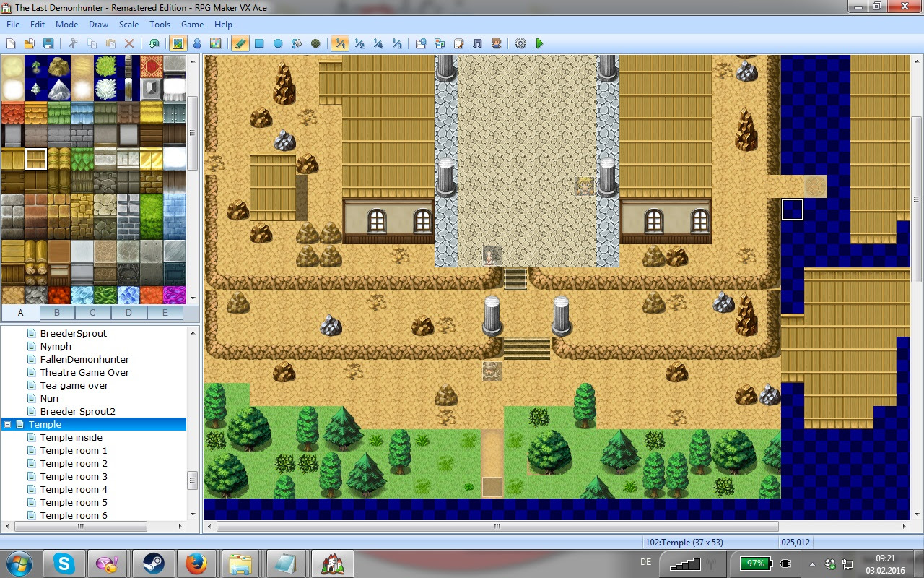Open the Windows Start button
Screen dimensions: 924x578
click(18, 564)
